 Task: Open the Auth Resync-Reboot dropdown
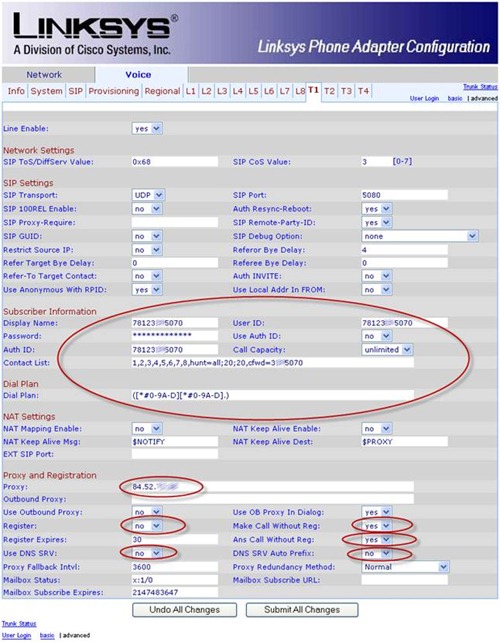coord(377,209)
